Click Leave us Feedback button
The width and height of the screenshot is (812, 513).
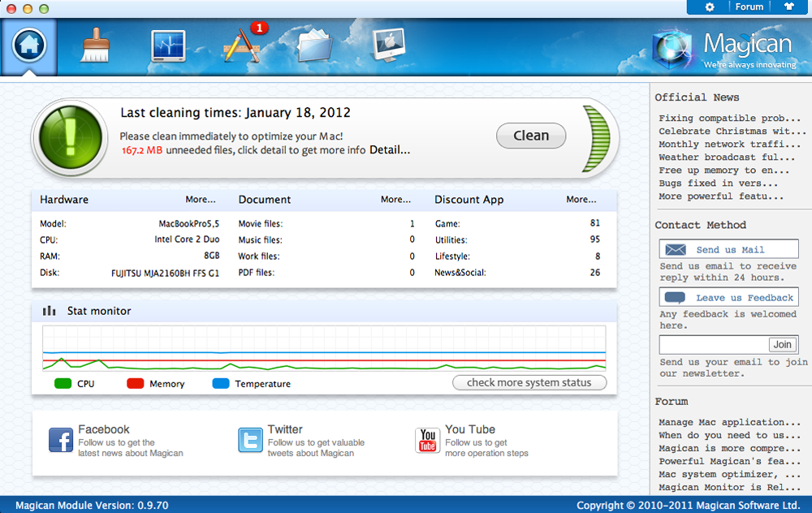[x=728, y=297]
